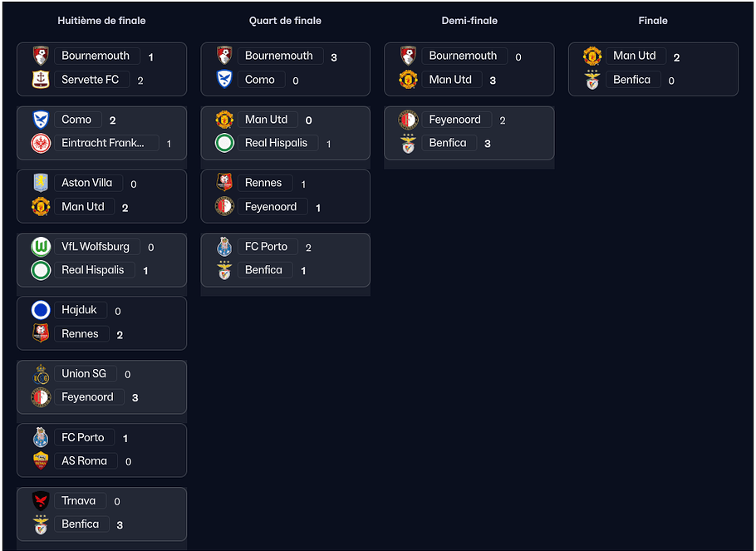This screenshot has height=551, width=756.
Task: Click the Man Utd crest in the Finale
Action: point(592,56)
